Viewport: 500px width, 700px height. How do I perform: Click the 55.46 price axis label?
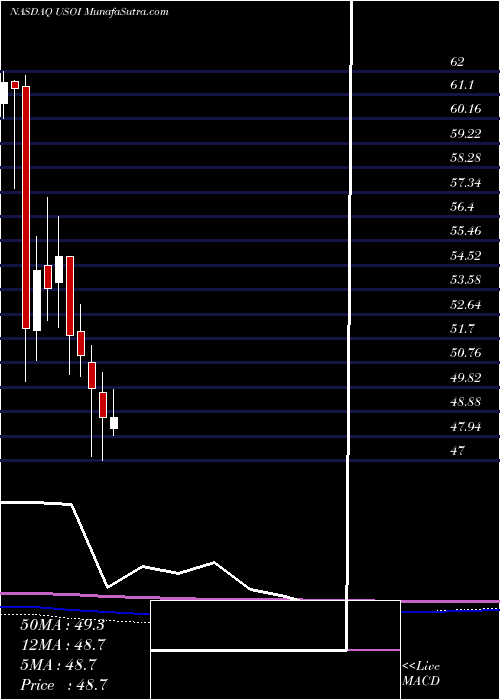click(465, 231)
